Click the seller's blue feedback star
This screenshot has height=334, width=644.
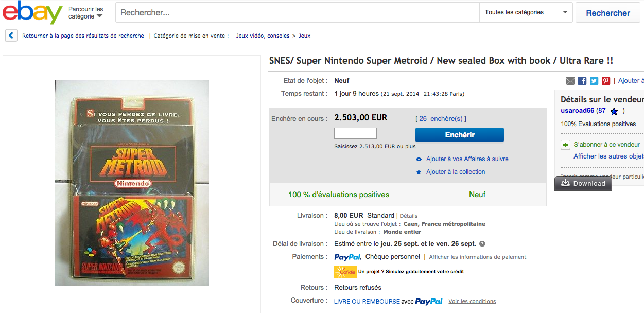(614, 111)
